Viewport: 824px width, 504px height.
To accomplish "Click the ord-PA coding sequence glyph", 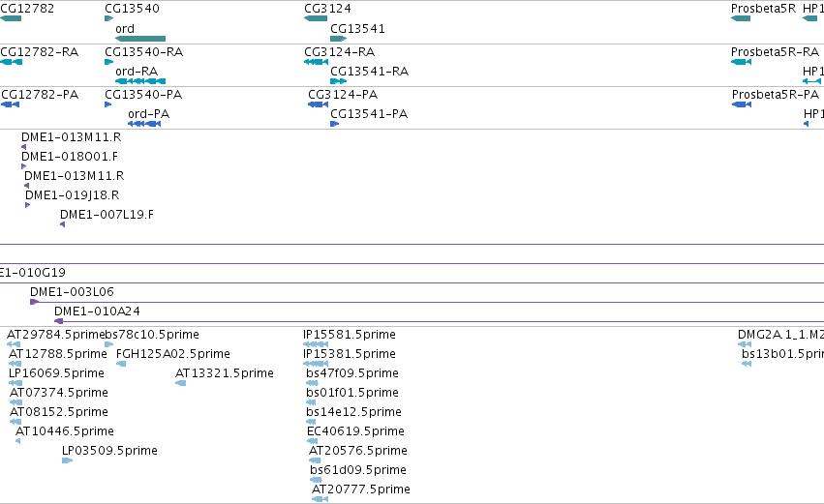I will pyautogui.click(x=144, y=124).
